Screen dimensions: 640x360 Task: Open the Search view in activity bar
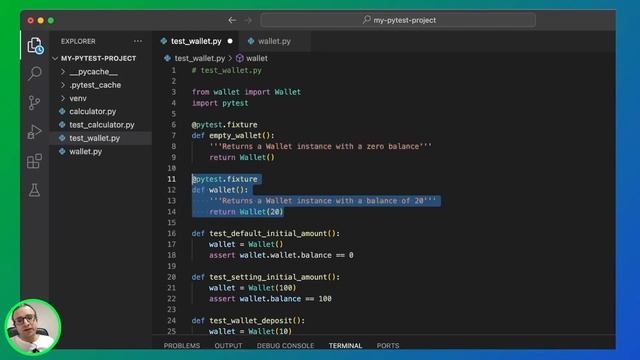[35, 73]
